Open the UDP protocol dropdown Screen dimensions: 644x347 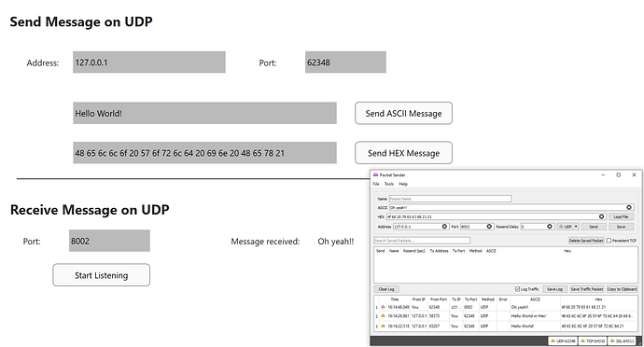pos(568,227)
